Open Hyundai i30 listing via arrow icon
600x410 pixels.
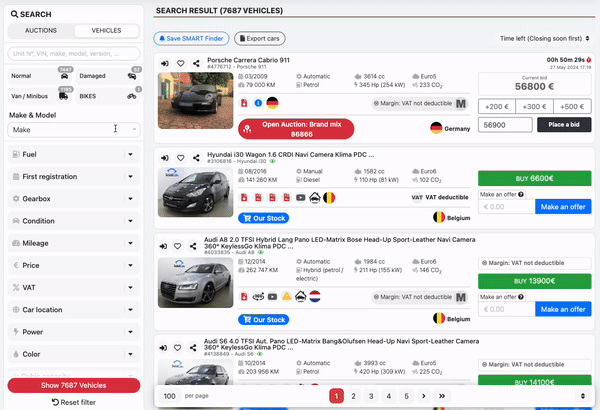coord(165,158)
